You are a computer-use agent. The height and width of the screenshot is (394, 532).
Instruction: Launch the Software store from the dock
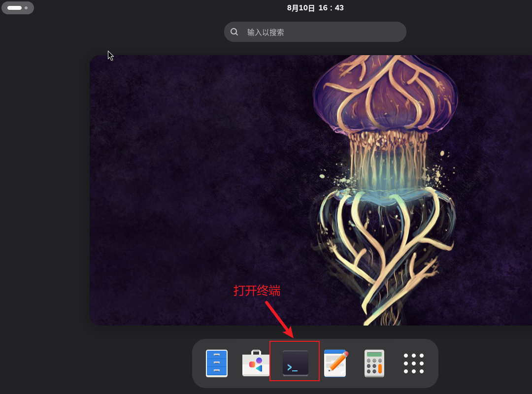coord(256,363)
